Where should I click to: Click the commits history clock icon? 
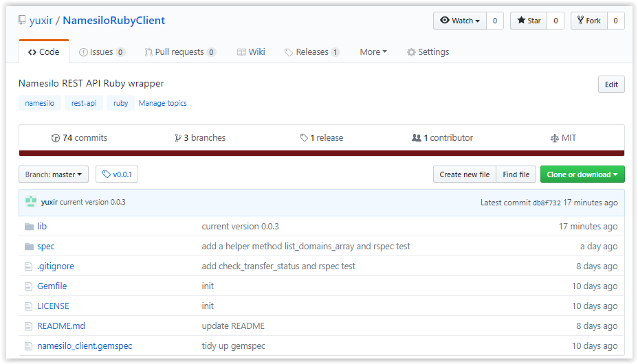(55, 138)
